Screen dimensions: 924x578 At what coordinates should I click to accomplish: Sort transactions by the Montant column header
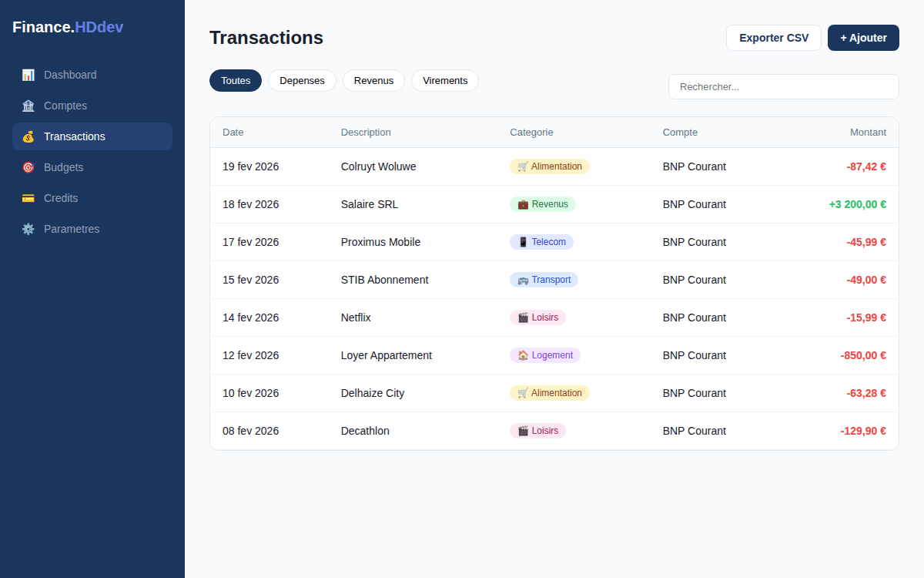pos(868,132)
